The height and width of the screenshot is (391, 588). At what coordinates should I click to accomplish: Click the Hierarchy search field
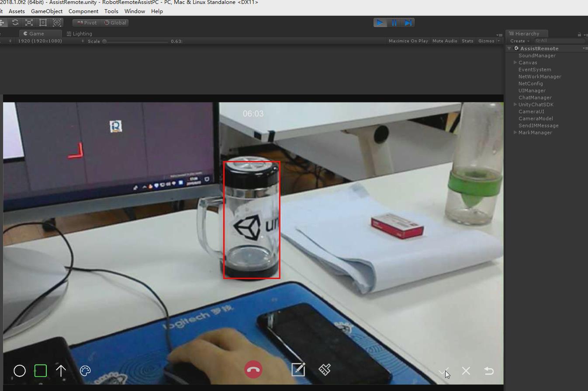pyautogui.click(x=559, y=41)
